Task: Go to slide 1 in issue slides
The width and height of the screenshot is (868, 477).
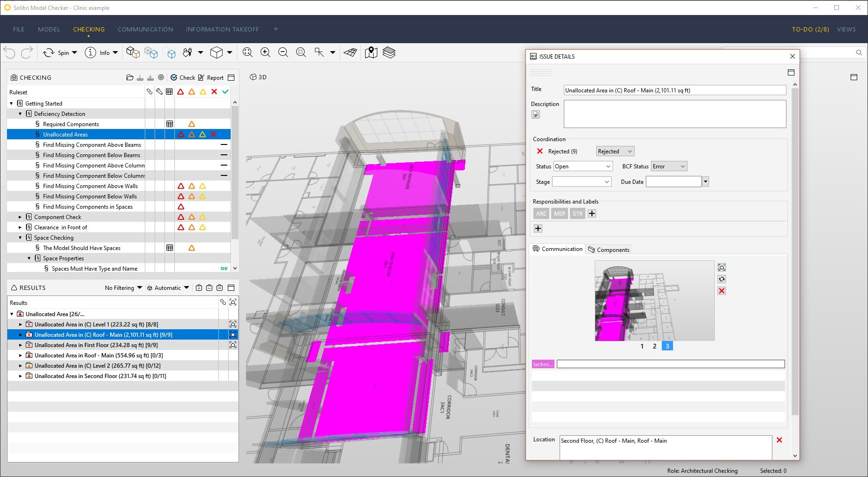Action: click(642, 346)
